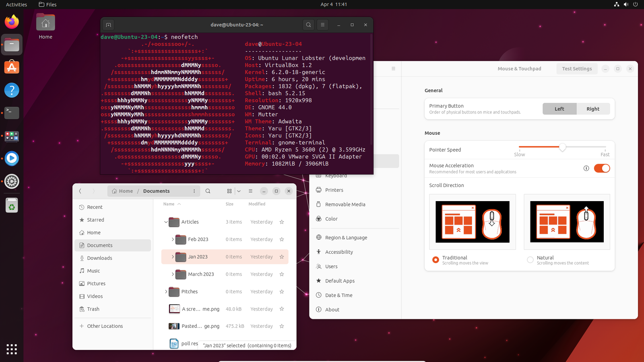644x362 pixels.
Task: Select Traditional scroll direction radio button
Action: (436, 260)
